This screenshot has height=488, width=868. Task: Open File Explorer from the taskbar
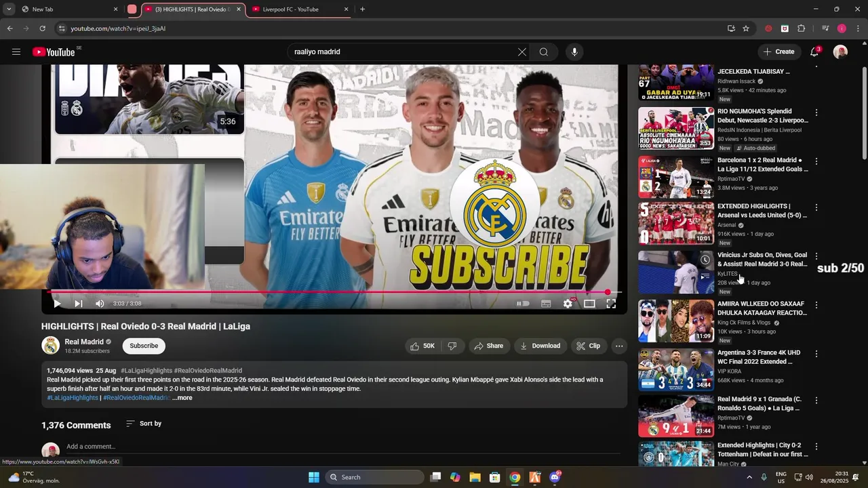click(475, 477)
